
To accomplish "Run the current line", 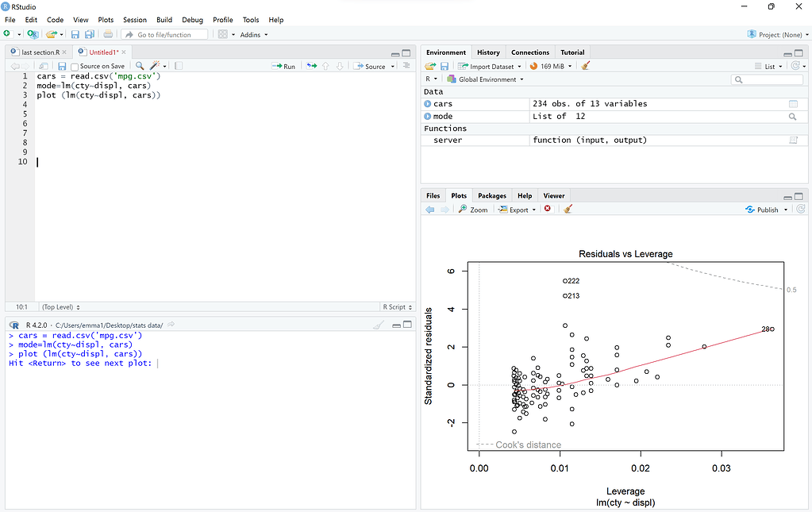I will pos(283,66).
